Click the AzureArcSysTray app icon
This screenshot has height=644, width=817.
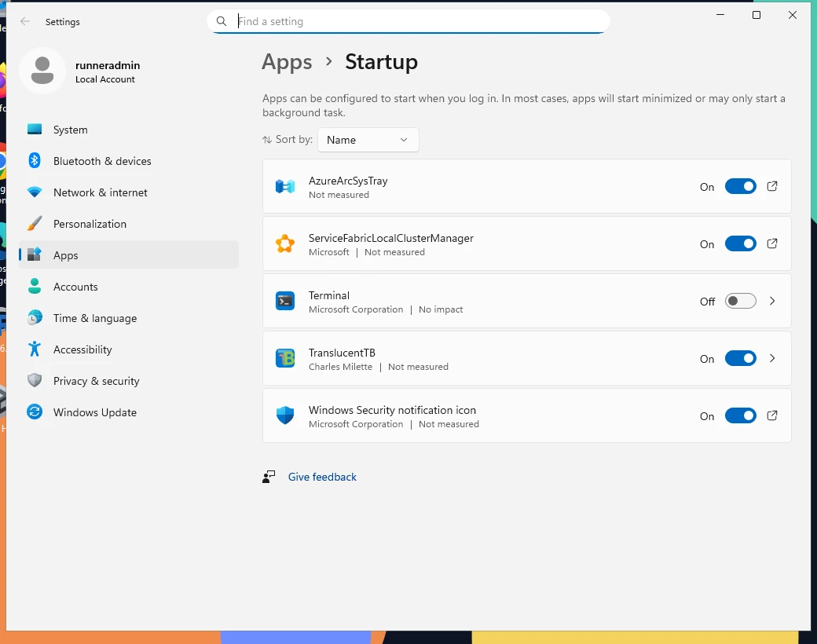[285, 186]
